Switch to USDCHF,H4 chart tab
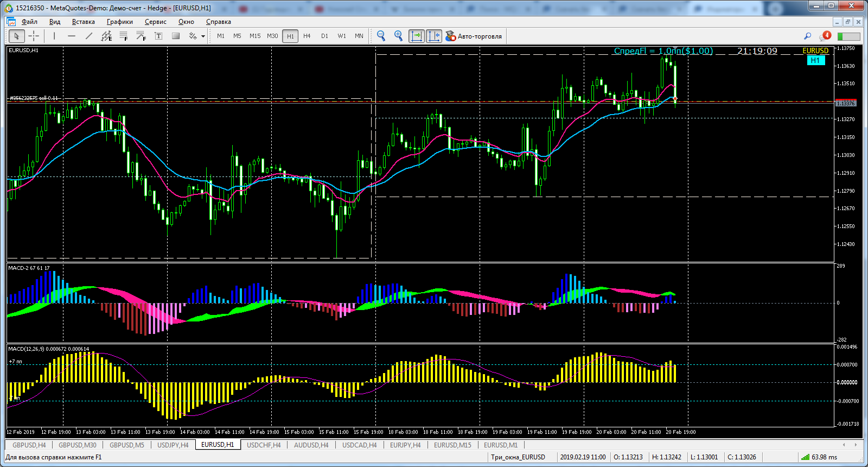Screen dimensions: 868x467 (x=264, y=445)
